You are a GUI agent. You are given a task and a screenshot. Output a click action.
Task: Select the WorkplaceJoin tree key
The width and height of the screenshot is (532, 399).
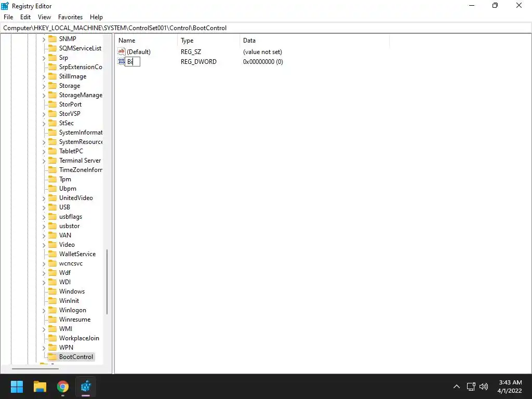(79, 338)
